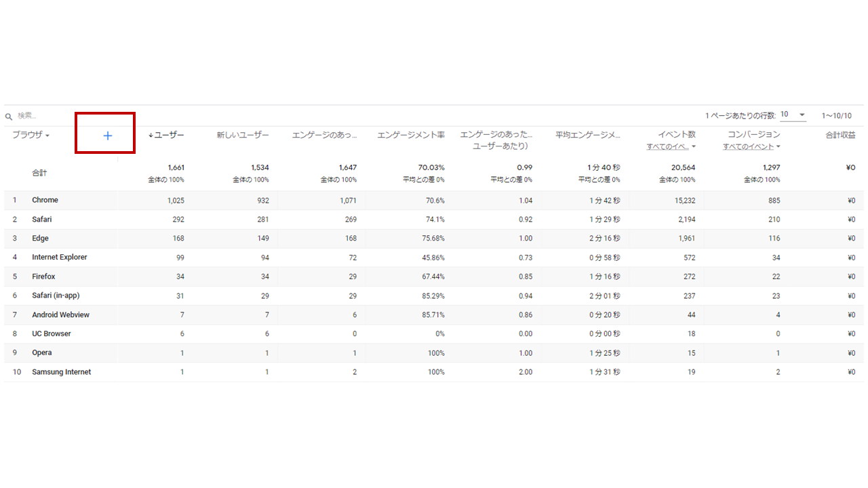Type in the 検索 search field
This screenshot has width=868, height=488.
coord(41,116)
